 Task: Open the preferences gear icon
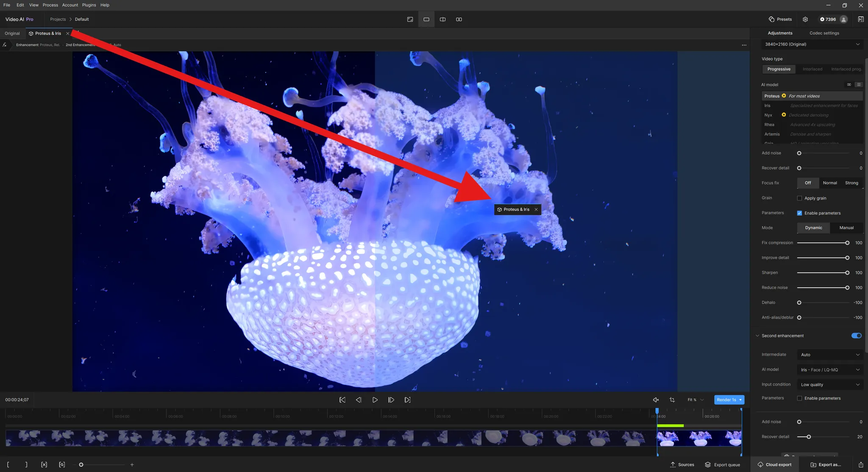(805, 20)
